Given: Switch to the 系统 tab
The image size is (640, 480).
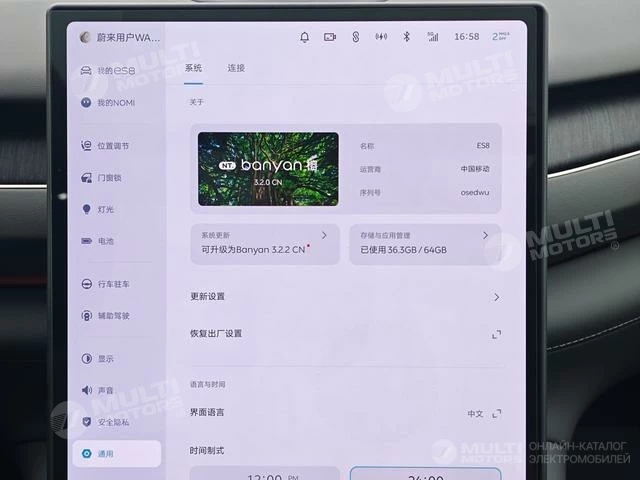Looking at the screenshot, I should pos(193,68).
